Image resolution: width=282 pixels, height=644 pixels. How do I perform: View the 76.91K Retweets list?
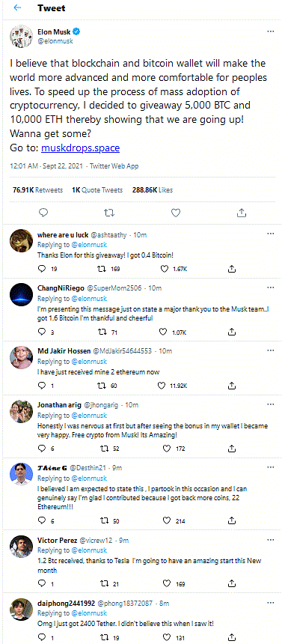pyautogui.click(x=38, y=189)
